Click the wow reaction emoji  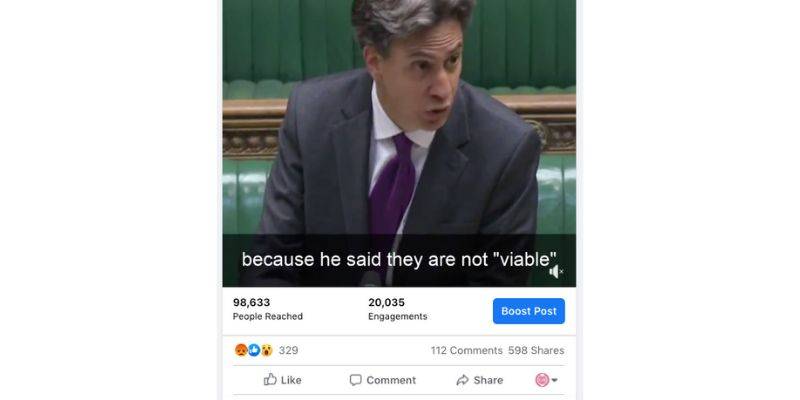[267, 350]
